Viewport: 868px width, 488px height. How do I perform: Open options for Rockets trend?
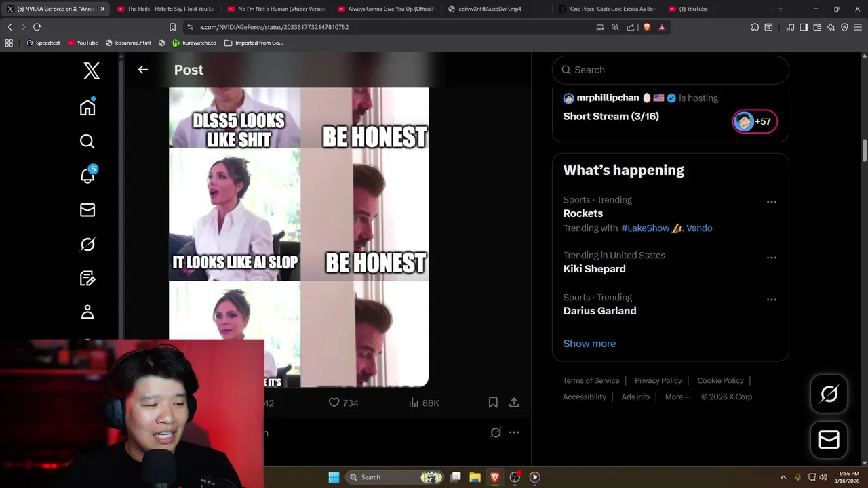772,202
